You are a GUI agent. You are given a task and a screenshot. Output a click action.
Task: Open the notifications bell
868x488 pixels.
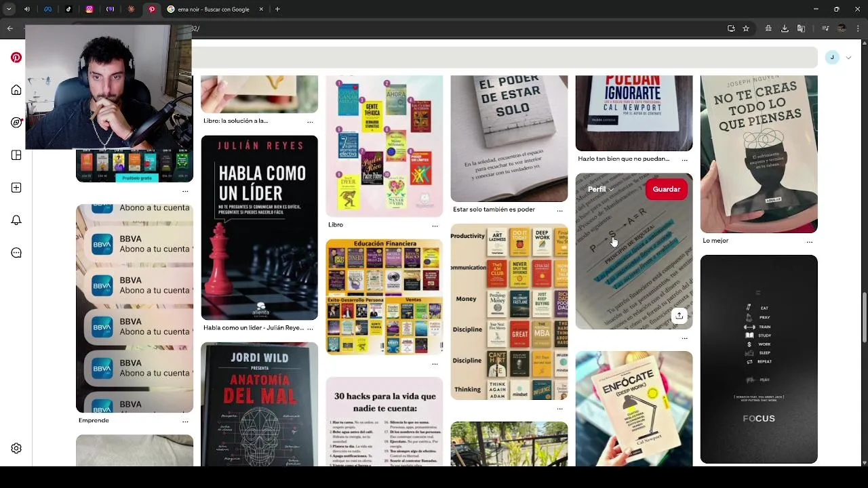point(16,220)
